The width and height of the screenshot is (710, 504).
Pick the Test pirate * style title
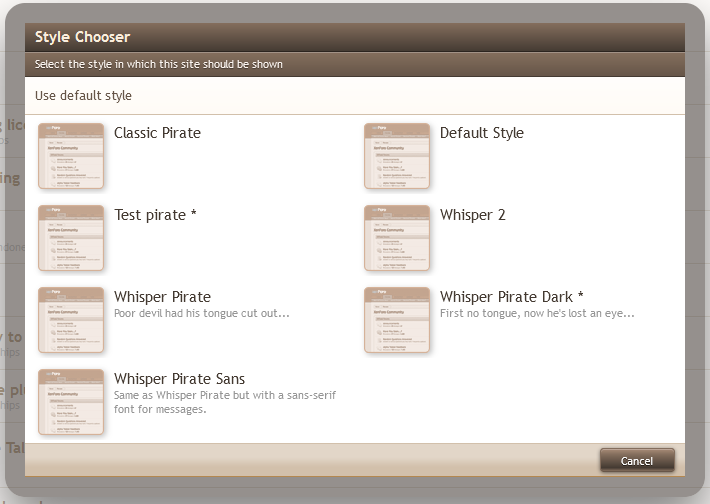tap(155, 215)
